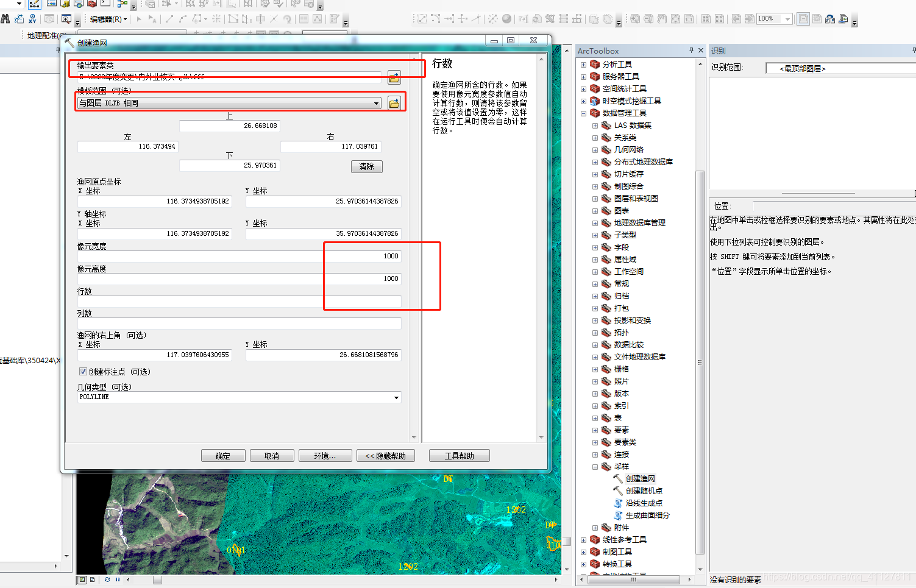Collapse the 采样 toolset
The height and width of the screenshot is (588, 916).
click(x=595, y=467)
